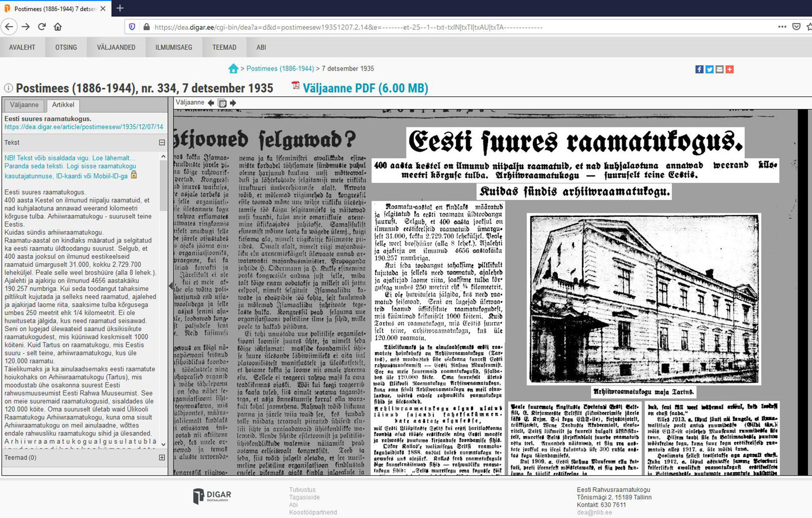
Task: Open VÄLJAANDED menu item
Action: [x=116, y=47]
